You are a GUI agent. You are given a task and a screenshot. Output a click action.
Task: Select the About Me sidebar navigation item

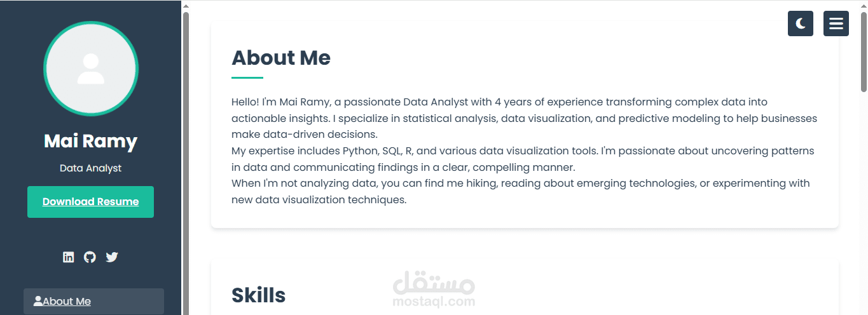pyautogui.click(x=93, y=302)
